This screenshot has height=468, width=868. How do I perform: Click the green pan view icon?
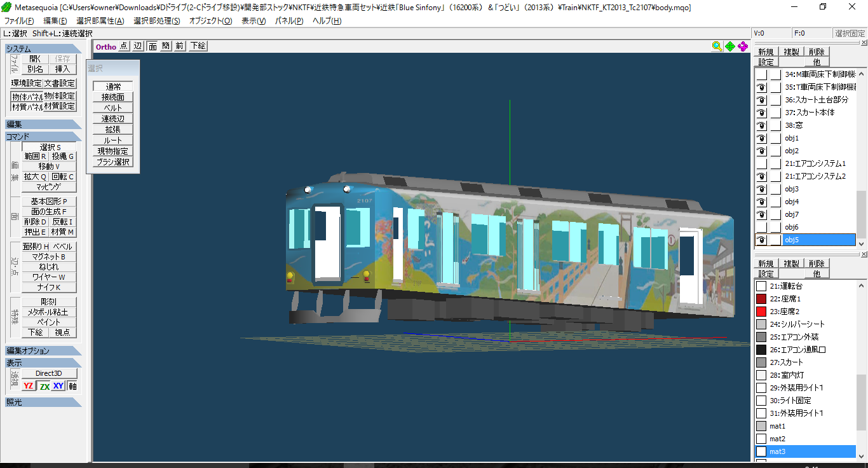coord(729,46)
